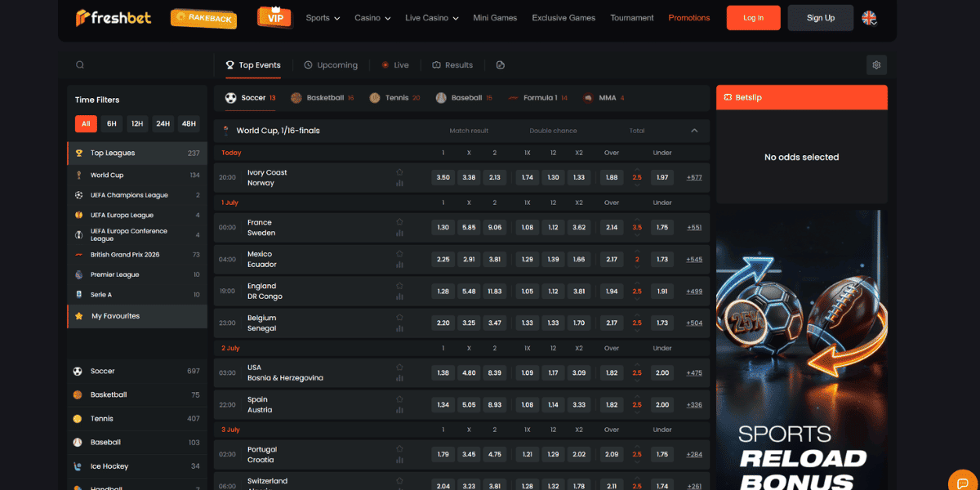Viewport: 980px width, 490px height.
Task: Favourite the Mexico vs Ecuador match
Action: [x=399, y=254]
